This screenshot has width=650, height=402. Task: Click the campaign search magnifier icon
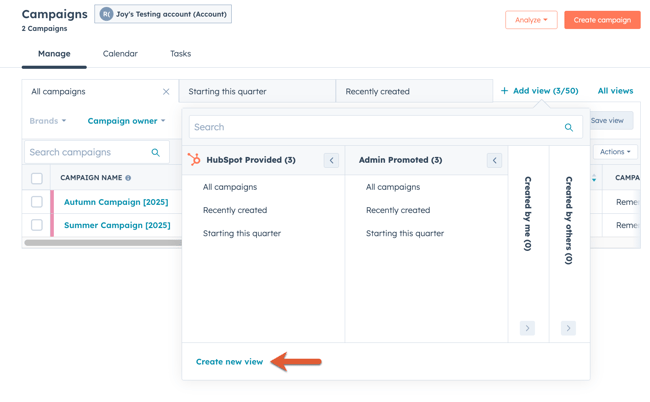pos(155,153)
